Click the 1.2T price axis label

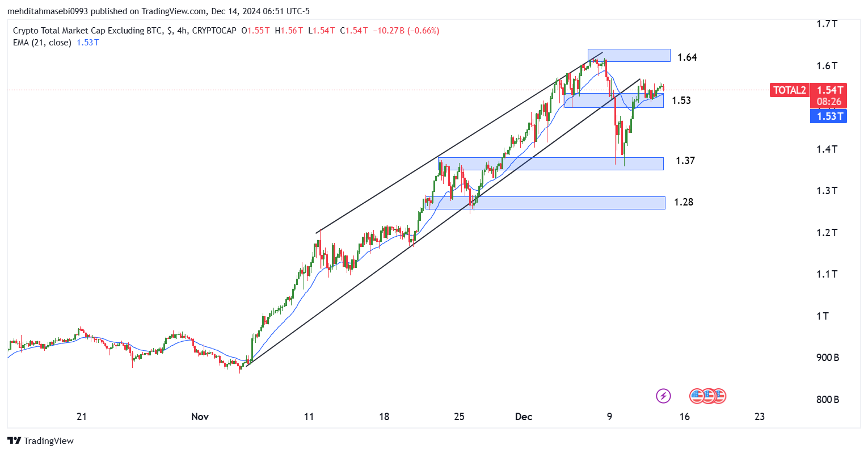(x=827, y=233)
